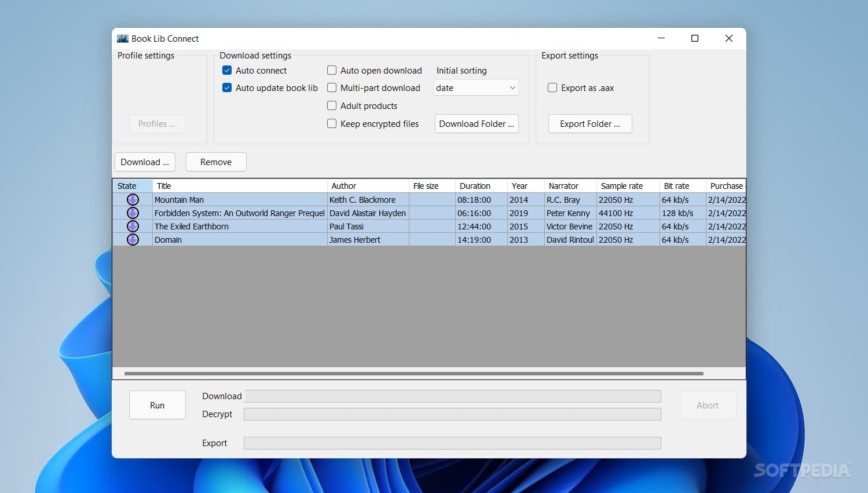Click the Decrypt progress bar

coord(452,414)
